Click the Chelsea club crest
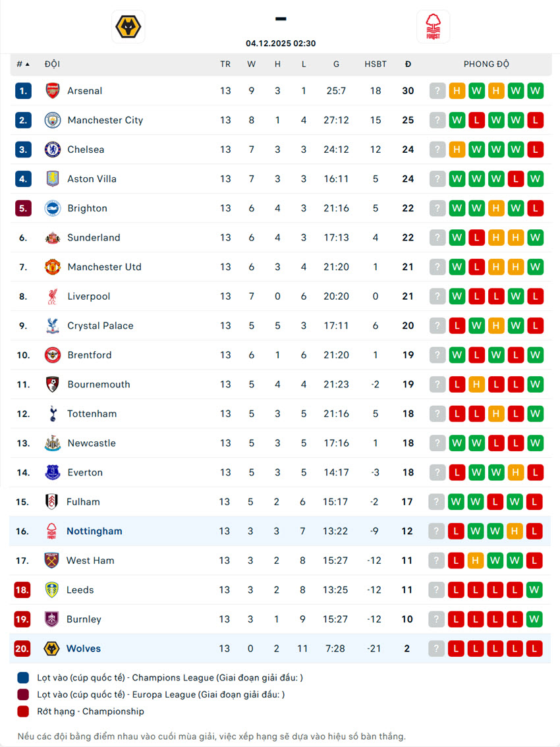 tap(53, 150)
